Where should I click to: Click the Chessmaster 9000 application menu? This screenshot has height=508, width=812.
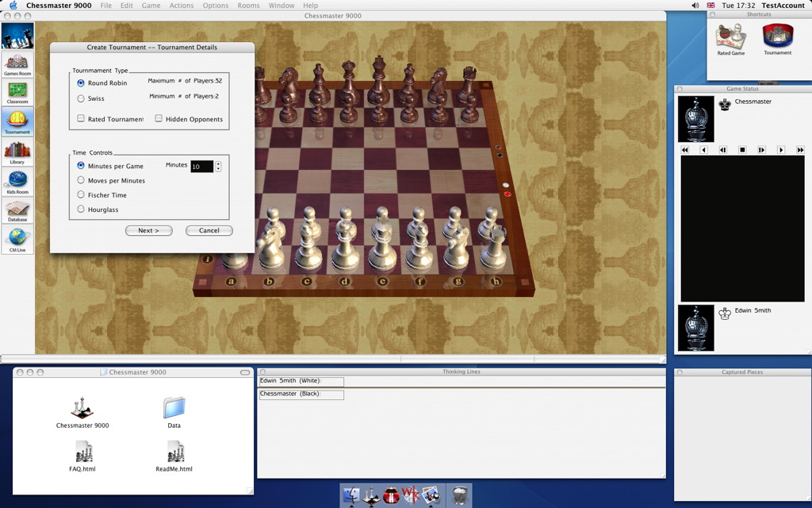pyautogui.click(x=59, y=6)
